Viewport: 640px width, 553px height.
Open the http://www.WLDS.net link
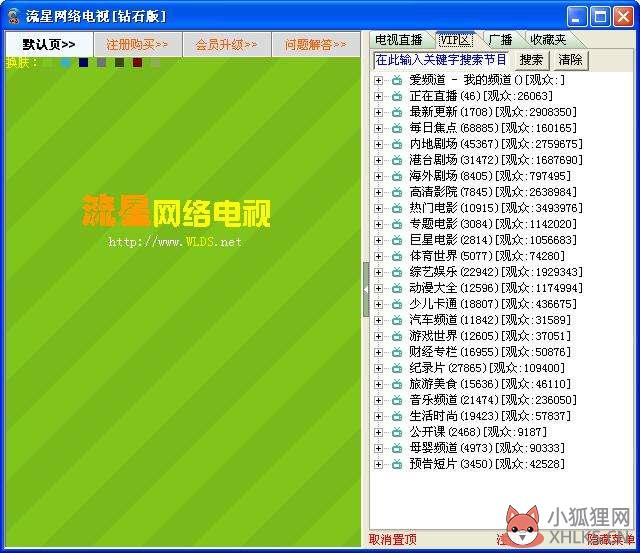pos(175,242)
